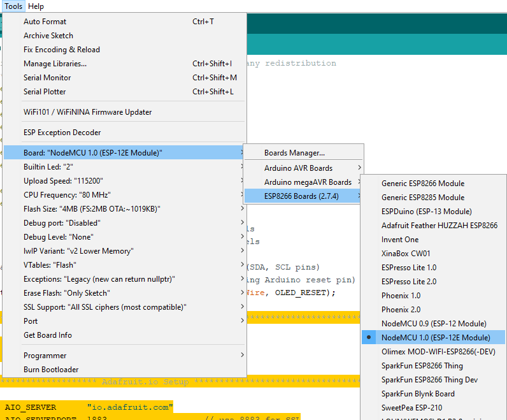The width and height of the screenshot is (507, 420).
Task: Select NodeMCU 1.0 (ESP-12E Module) board
Action: [433, 338]
